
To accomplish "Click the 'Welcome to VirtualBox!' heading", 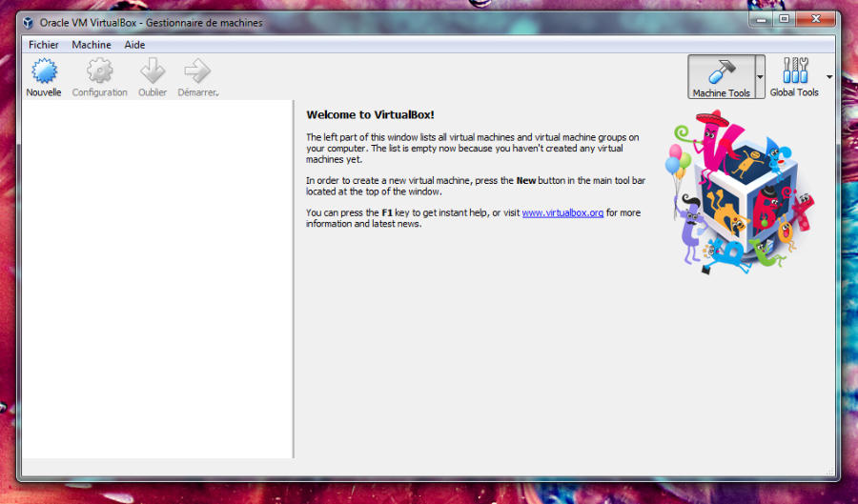I will pos(370,114).
